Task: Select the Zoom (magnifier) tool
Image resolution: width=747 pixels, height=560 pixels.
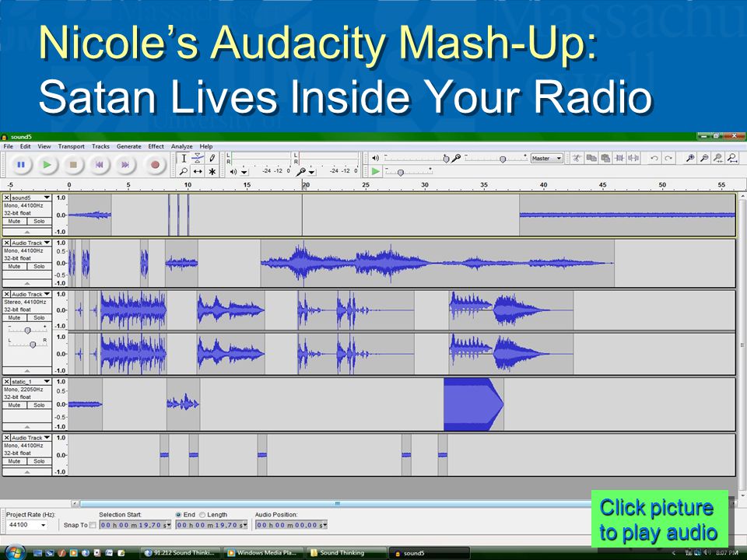Action: point(184,171)
